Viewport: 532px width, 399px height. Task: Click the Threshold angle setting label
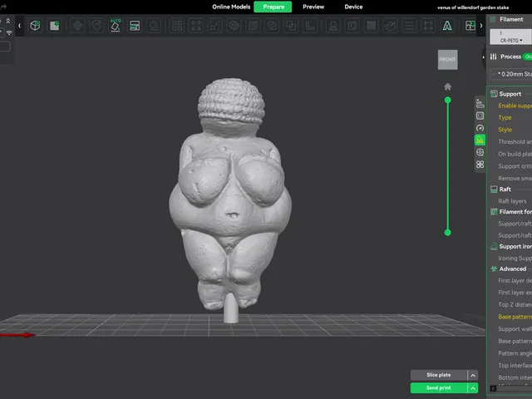pos(515,142)
